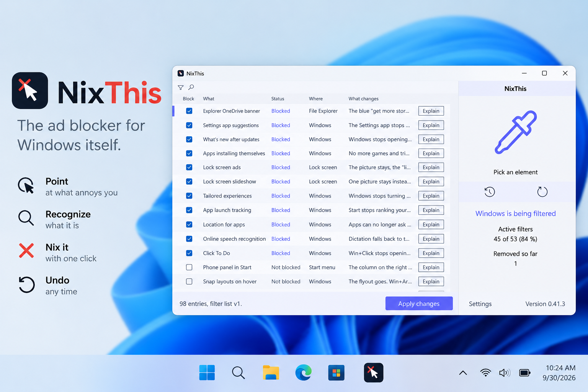Click the circular refresh arrow icon
The height and width of the screenshot is (392, 588).
[x=542, y=192]
